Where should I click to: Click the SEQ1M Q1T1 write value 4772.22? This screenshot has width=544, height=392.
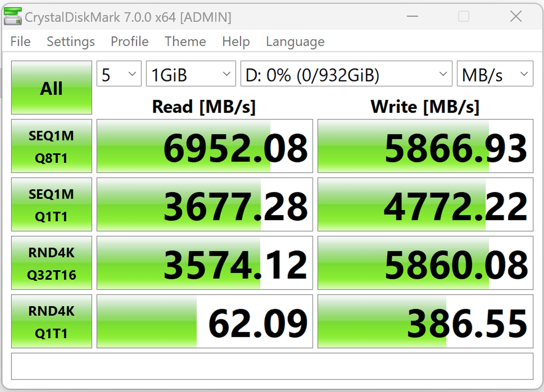click(x=425, y=204)
